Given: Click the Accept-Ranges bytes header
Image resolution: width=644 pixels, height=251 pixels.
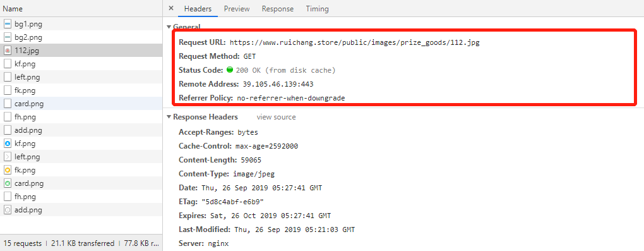Looking at the screenshot, I should click(x=218, y=132).
